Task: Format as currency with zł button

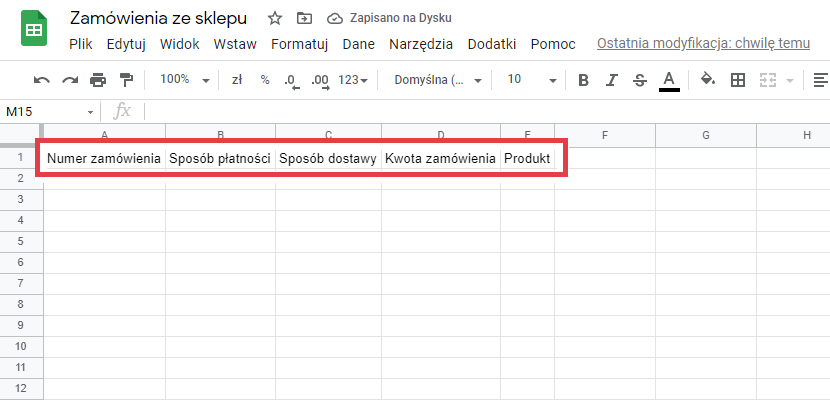Action: point(237,80)
